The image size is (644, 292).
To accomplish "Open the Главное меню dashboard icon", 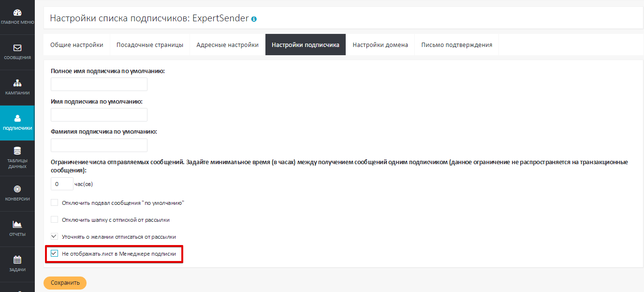I will (x=17, y=13).
